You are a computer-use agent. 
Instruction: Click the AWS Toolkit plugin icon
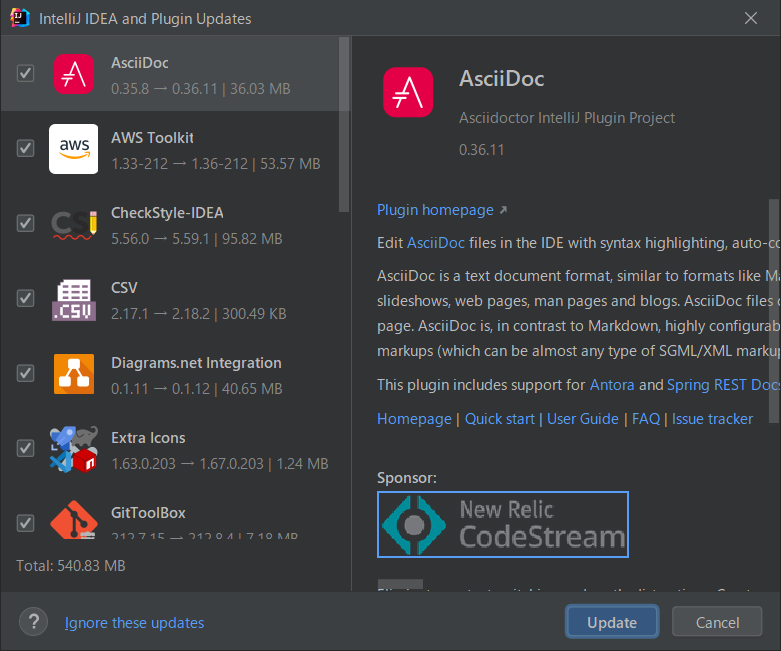(74, 149)
